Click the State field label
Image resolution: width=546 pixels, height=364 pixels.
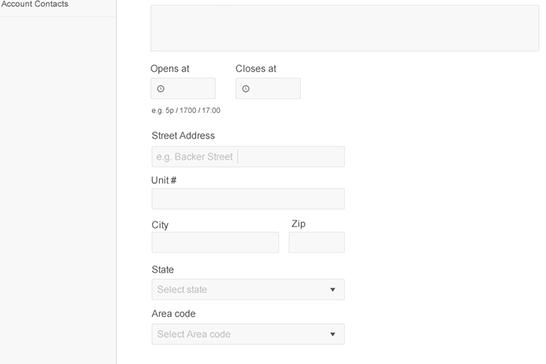[x=163, y=269]
